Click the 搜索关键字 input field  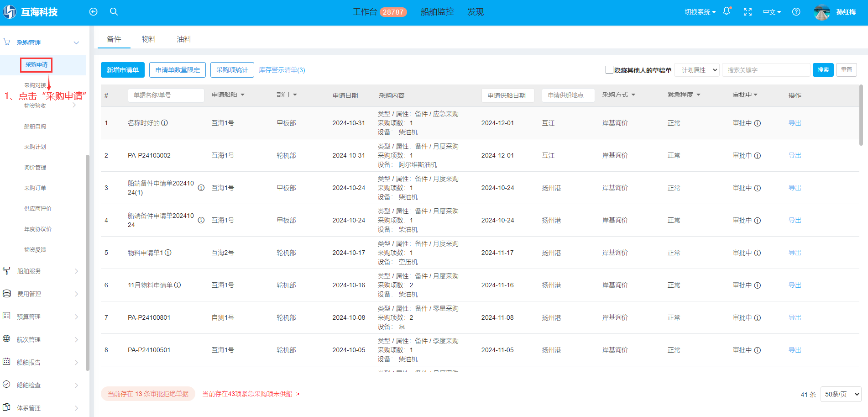point(766,70)
